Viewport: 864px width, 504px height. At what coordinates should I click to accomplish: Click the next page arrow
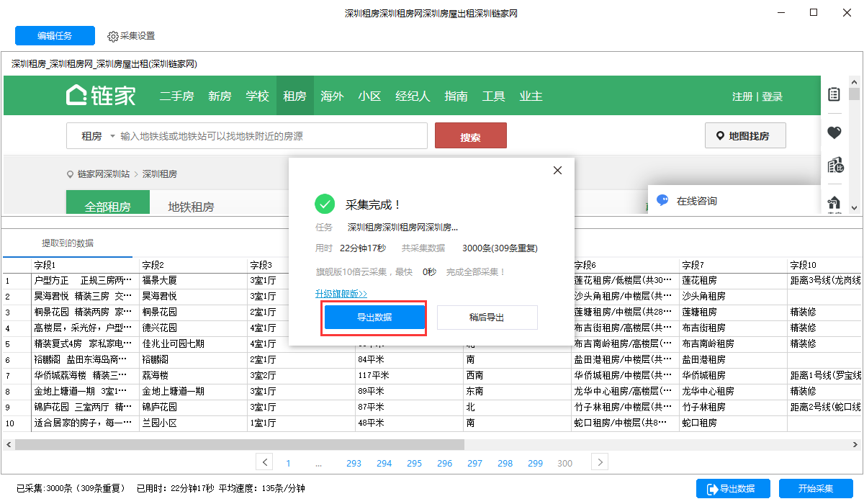click(600, 462)
